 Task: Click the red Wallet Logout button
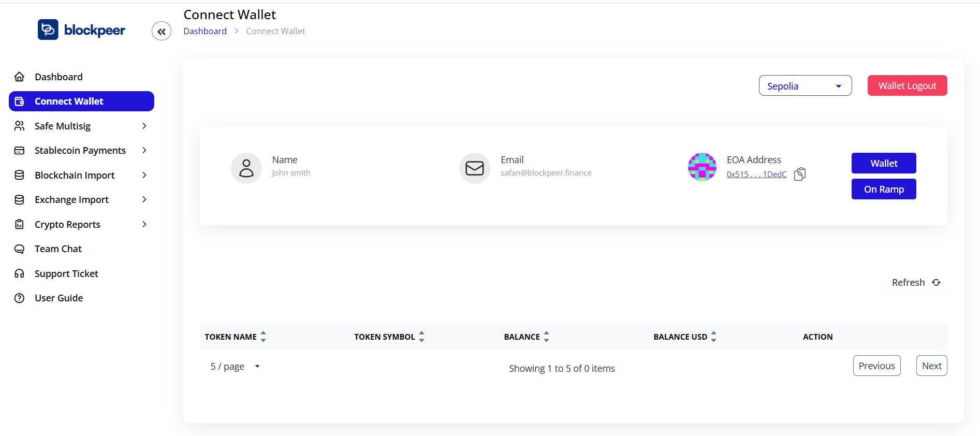click(x=907, y=86)
